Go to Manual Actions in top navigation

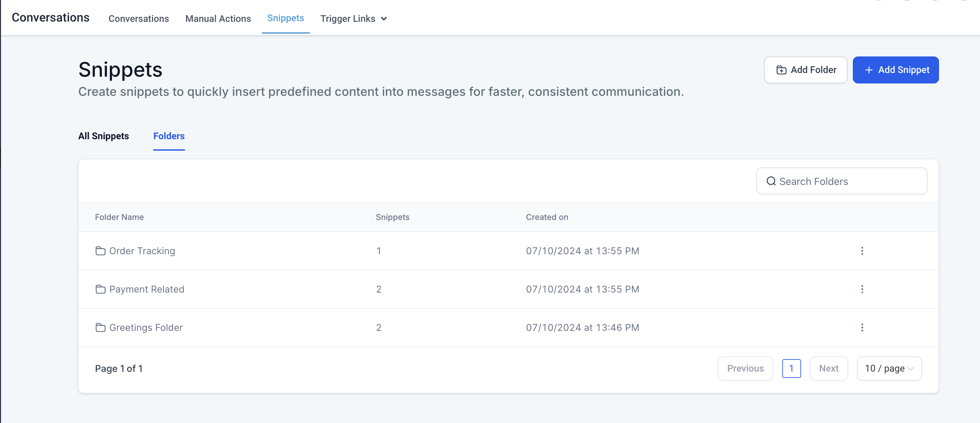[218, 18]
